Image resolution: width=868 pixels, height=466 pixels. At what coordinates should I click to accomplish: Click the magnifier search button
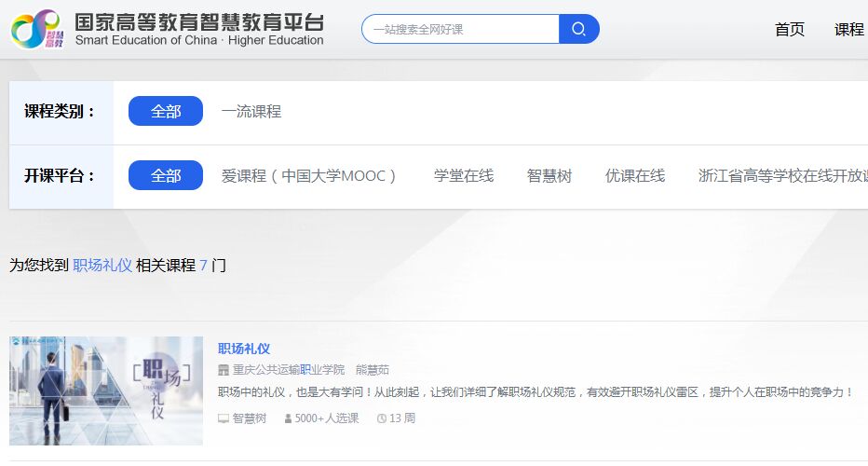pos(578,29)
